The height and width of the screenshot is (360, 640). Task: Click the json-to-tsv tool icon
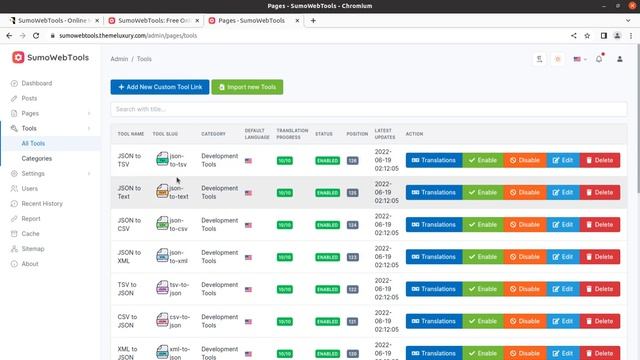162,159
